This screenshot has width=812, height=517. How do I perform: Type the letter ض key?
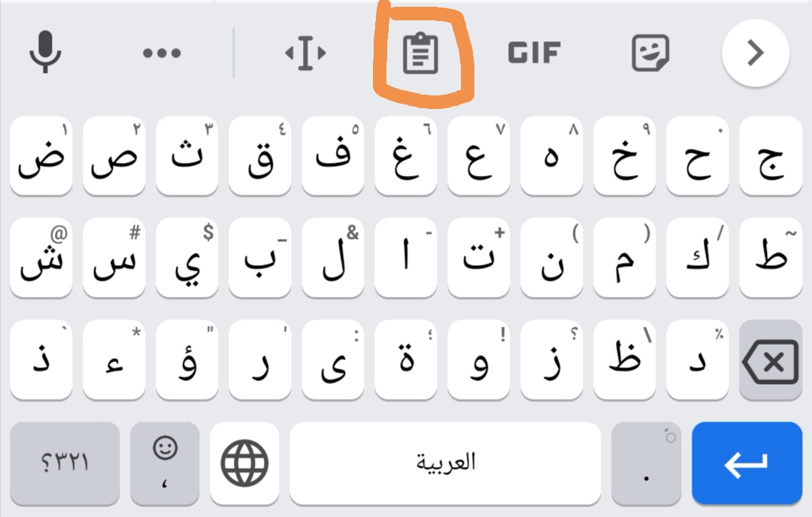[x=41, y=156]
